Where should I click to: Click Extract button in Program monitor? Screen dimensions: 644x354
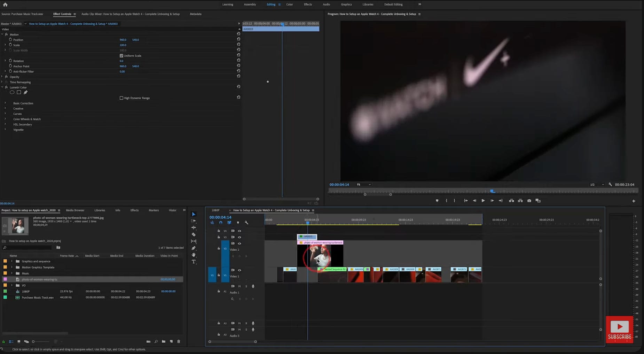tap(520, 201)
